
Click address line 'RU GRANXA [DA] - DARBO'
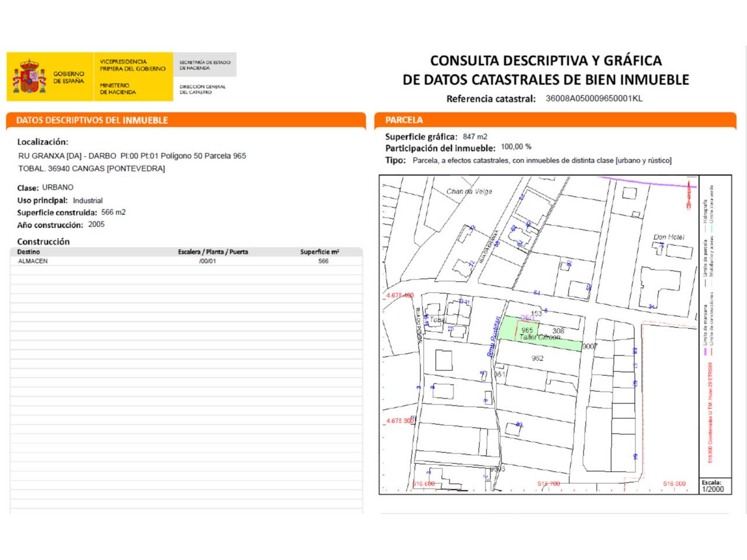point(67,156)
